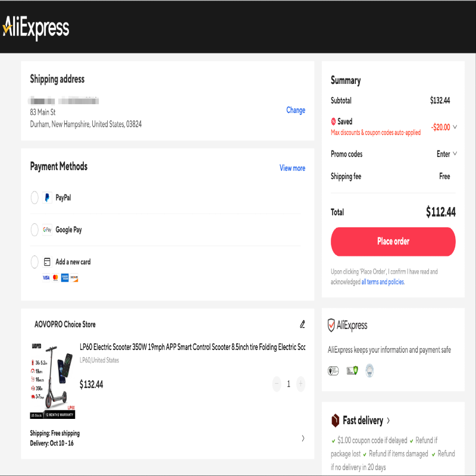Screen dimensions: 476x476
Task: Click the PayPal logo icon
Action: point(48,198)
